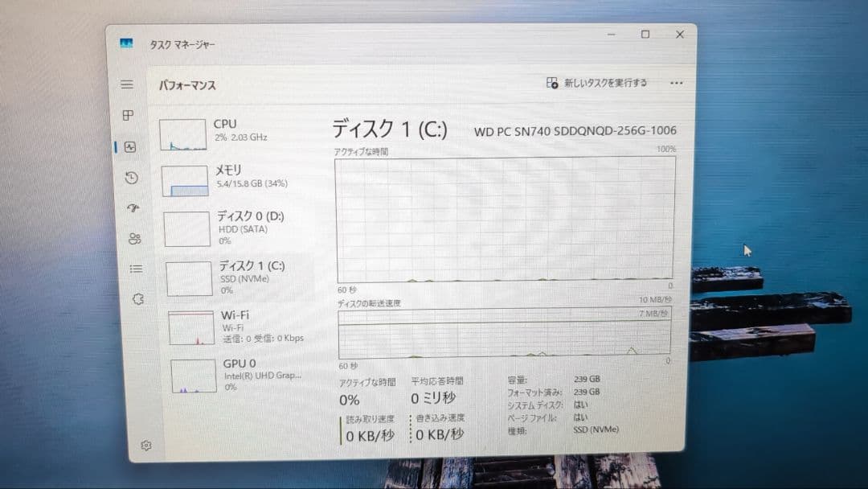This screenshot has height=489, width=868.
Task: Click the CPU mini graph thumbnail
Action: pos(182,134)
